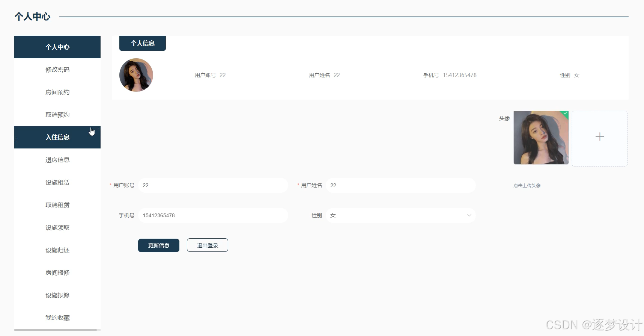Click the green checkmark on avatar thumbnail
Image resolution: width=644 pixels, height=336 pixels.
[x=566, y=113]
